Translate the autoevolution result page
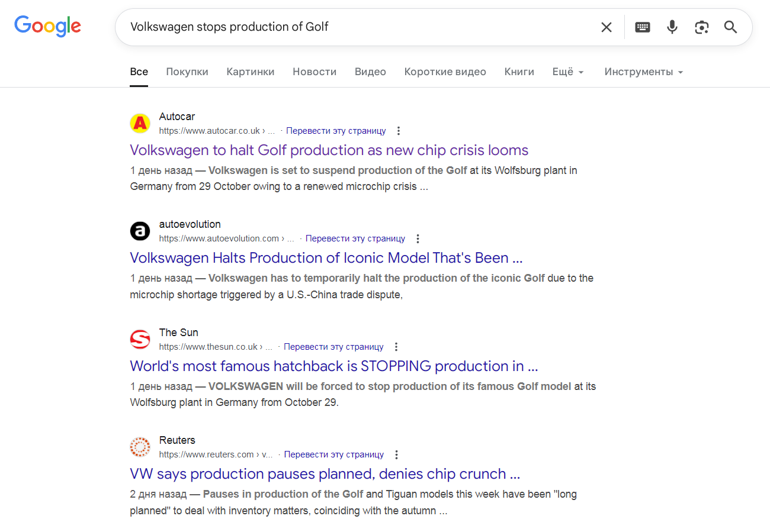 point(355,238)
